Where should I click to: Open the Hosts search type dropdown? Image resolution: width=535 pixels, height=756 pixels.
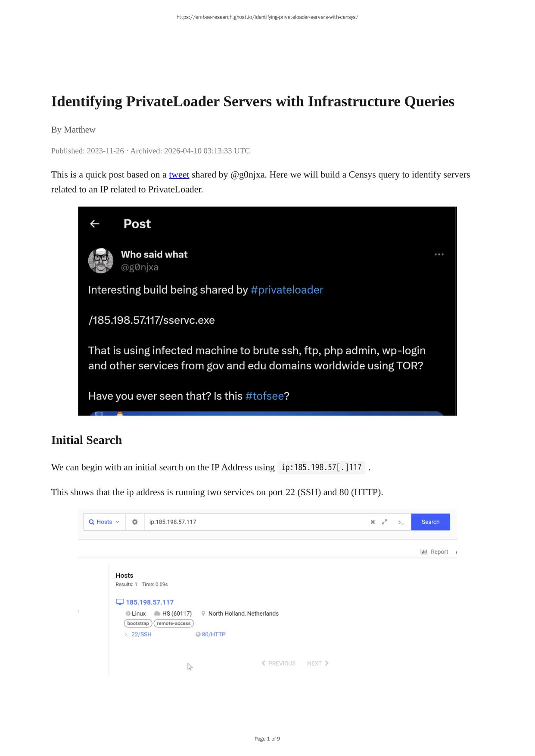pyautogui.click(x=104, y=522)
